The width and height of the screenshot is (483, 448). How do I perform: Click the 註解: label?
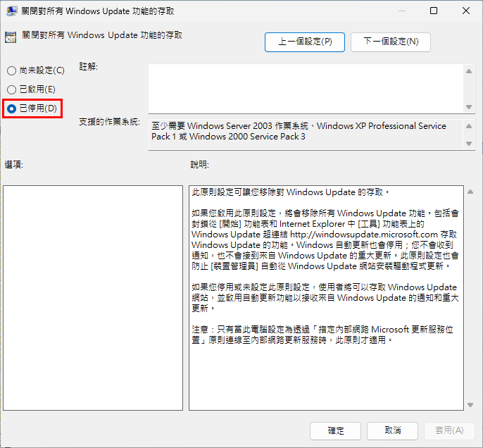tap(89, 66)
